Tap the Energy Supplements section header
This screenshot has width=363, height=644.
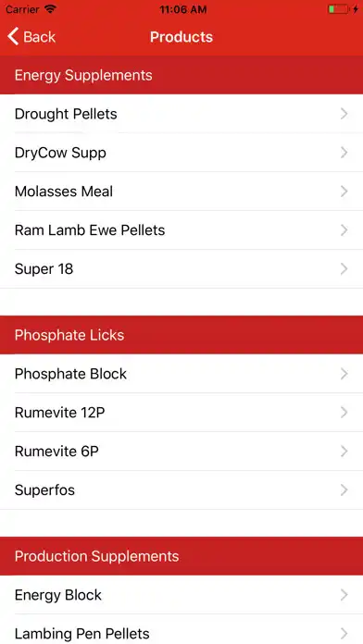pos(181,75)
